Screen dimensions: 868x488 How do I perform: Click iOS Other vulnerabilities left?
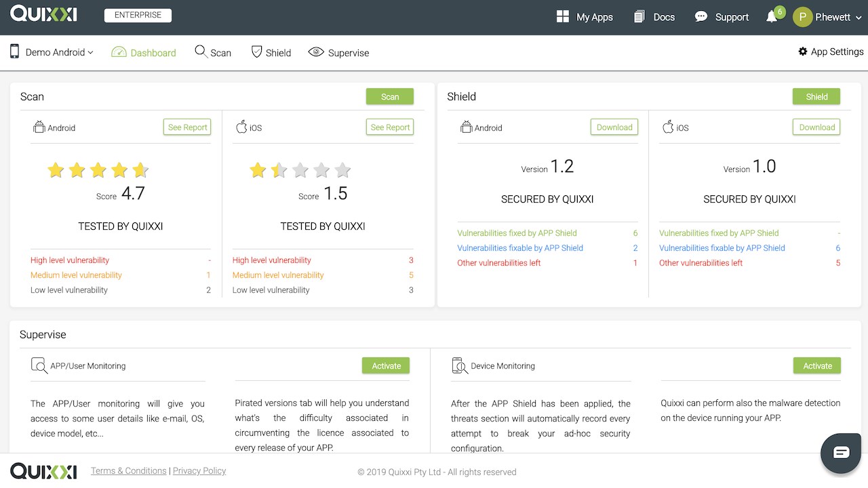pos(750,263)
